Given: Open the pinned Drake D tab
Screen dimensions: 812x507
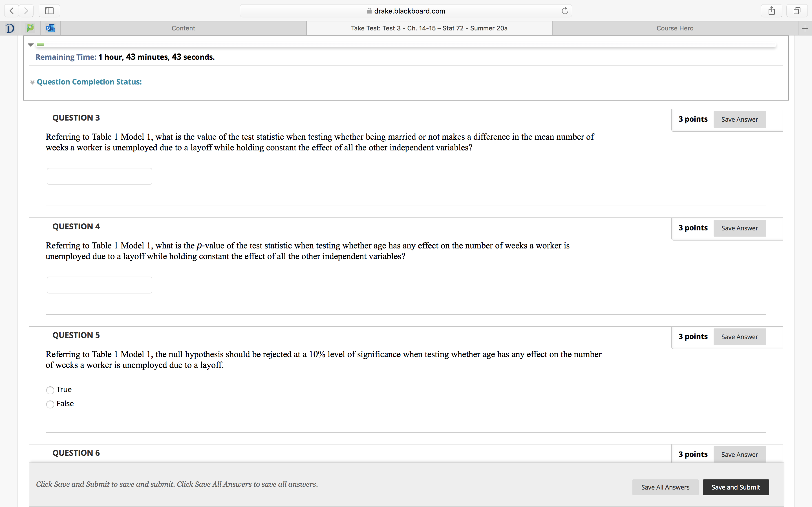Looking at the screenshot, I should pyautogui.click(x=10, y=28).
